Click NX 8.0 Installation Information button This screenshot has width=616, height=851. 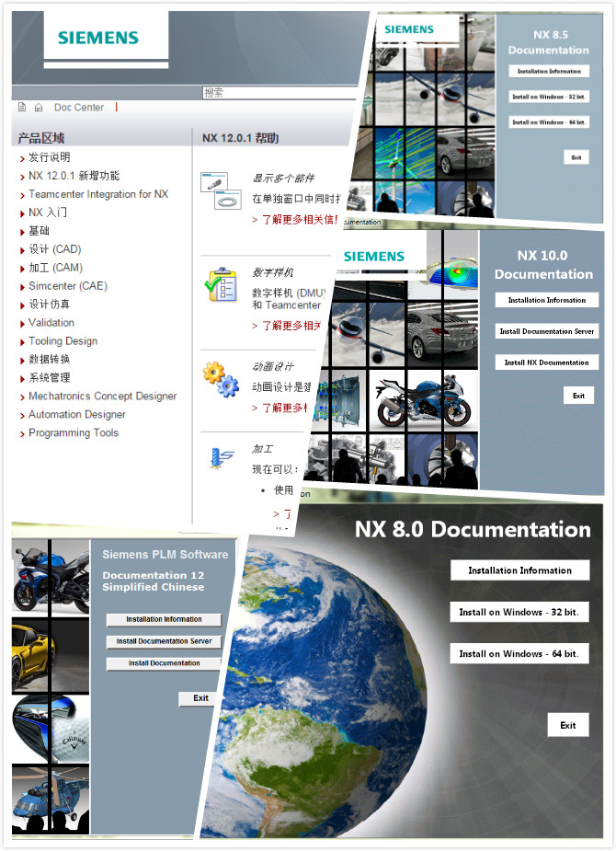[x=520, y=570]
